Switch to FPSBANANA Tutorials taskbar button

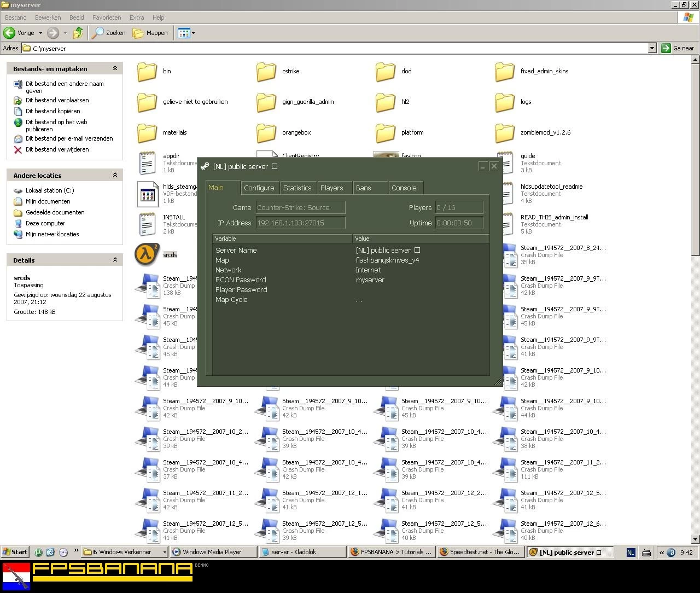coord(392,552)
